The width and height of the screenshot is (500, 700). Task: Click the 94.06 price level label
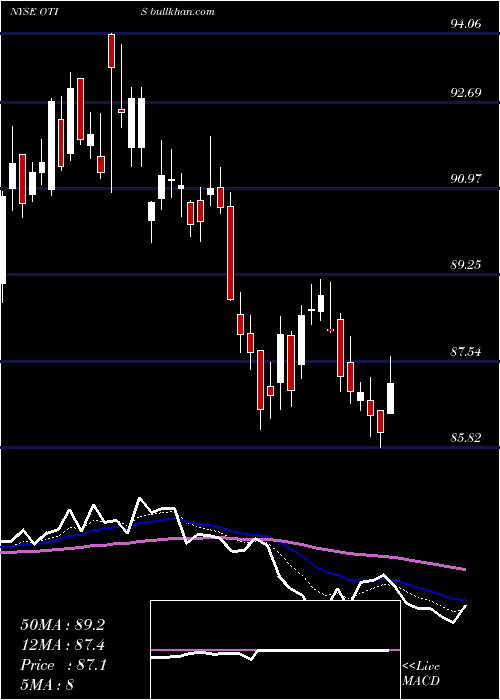tap(466, 24)
